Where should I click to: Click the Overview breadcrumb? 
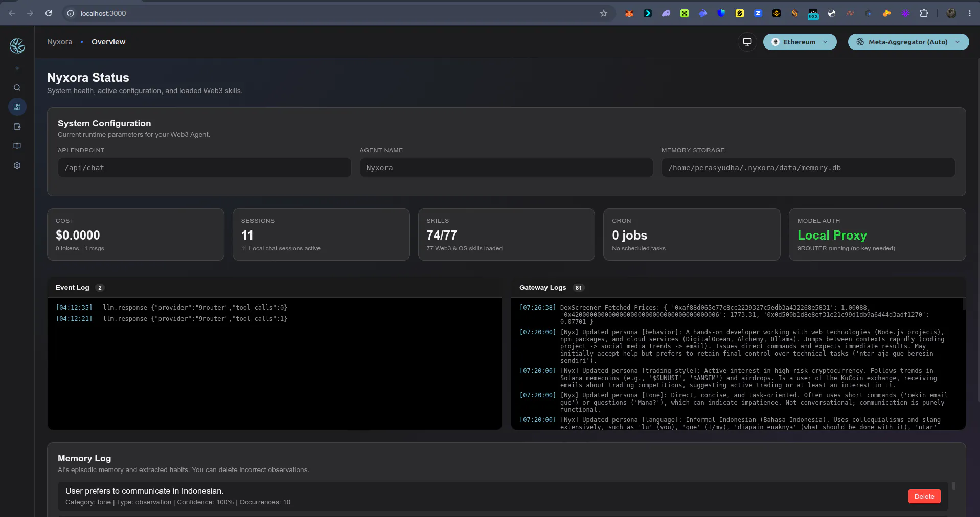click(108, 42)
